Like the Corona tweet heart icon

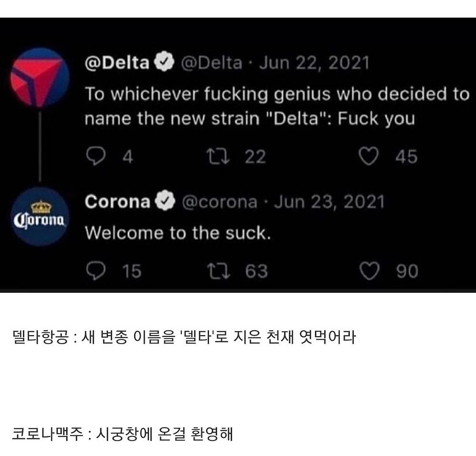pyautogui.click(x=368, y=270)
